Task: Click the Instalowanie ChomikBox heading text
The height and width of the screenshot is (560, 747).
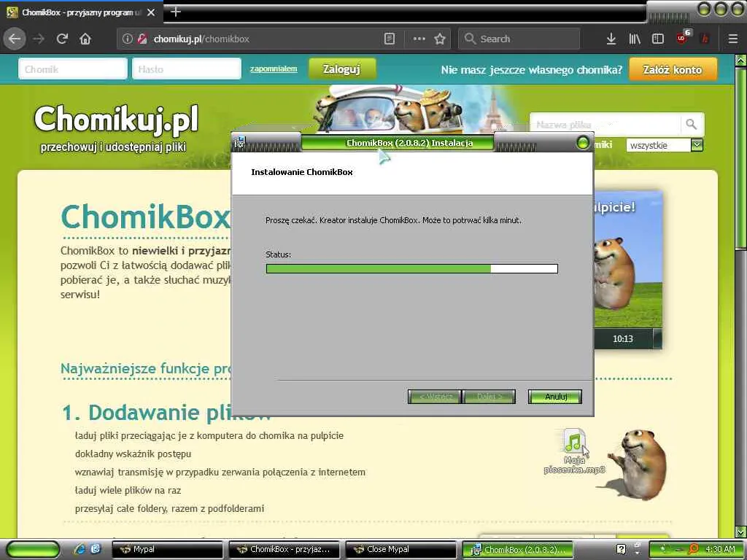Action: pos(301,172)
